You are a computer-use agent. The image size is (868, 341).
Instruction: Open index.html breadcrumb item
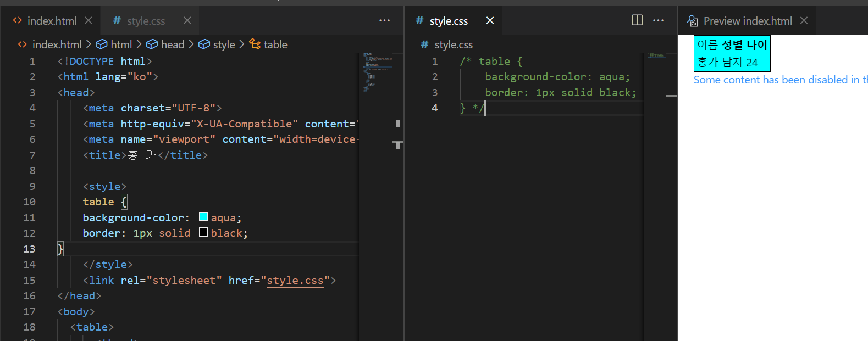pos(57,44)
